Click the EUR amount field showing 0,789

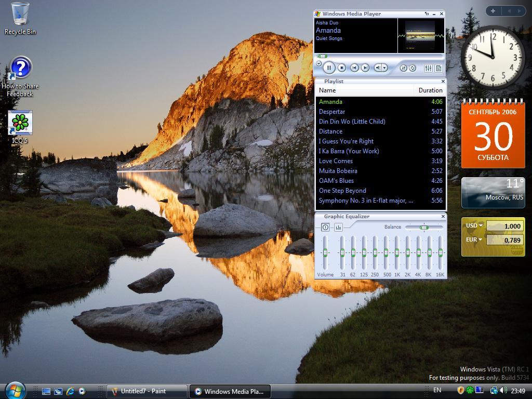pyautogui.click(x=505, y=240)
